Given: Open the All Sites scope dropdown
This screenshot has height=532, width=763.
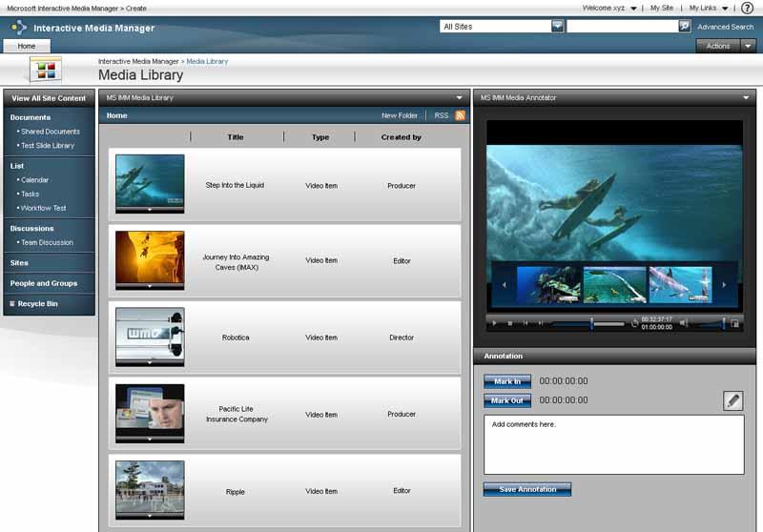Looking at the screenshot, I should 557,27.
